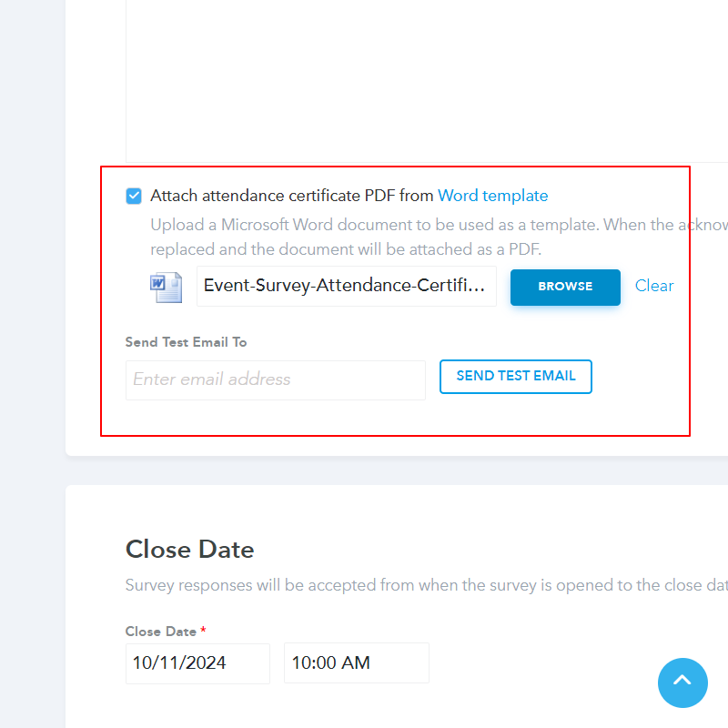This screenshot has height=728, width=728.
Task: Click the Send Test Email To label
Action: (186, 342)
